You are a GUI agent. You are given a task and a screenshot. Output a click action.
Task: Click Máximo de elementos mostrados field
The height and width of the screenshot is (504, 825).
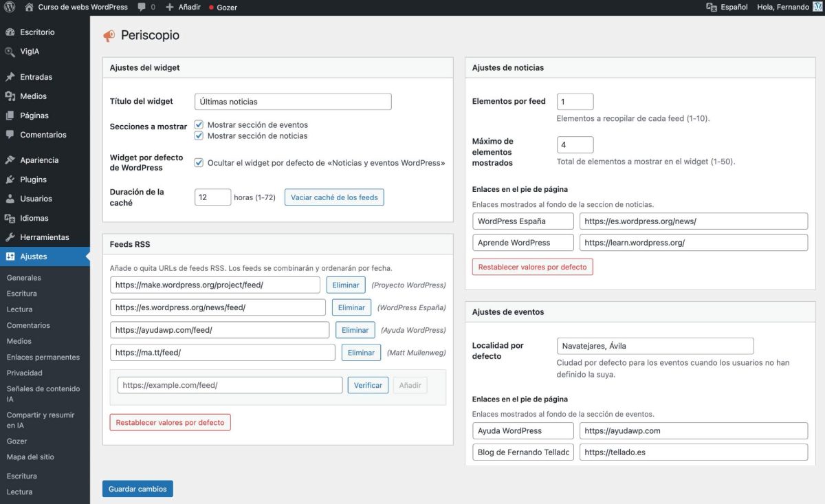tap(575, 145)
